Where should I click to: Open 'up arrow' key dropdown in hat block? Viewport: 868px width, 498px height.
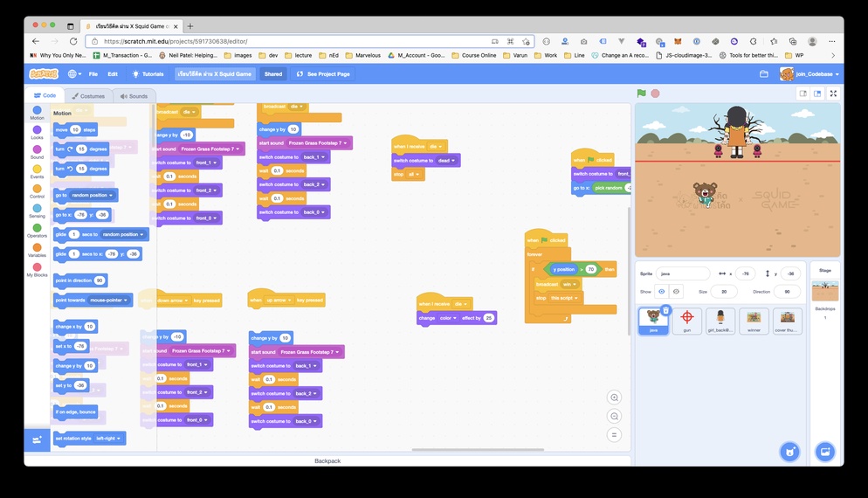279,301
